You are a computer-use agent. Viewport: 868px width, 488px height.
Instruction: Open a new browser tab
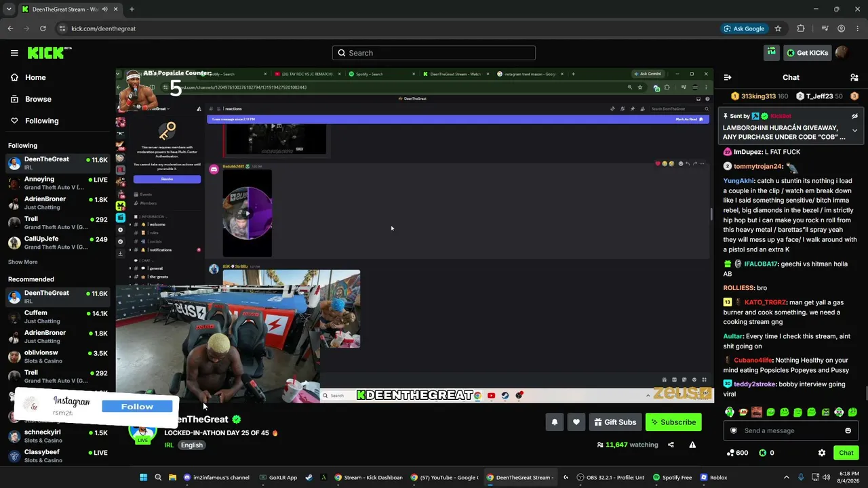(x=132, y=9)
